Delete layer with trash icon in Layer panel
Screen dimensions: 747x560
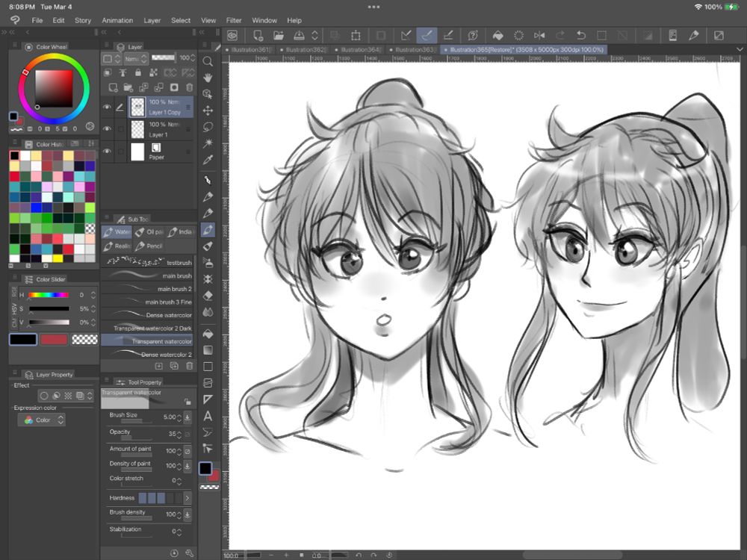click(x=189, y=87)
